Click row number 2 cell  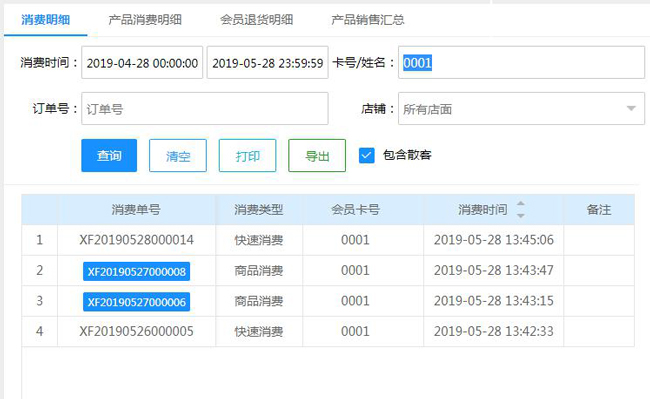click(40, 271)
